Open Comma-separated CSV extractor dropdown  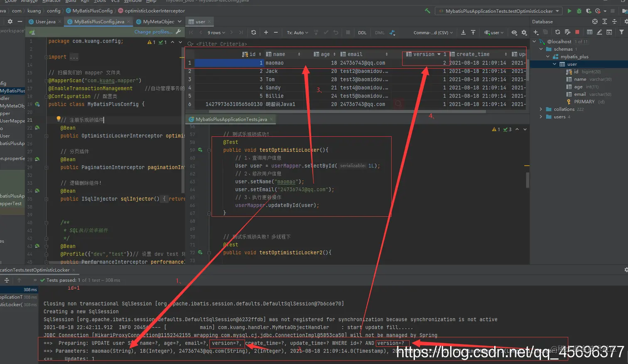point(433,32)
